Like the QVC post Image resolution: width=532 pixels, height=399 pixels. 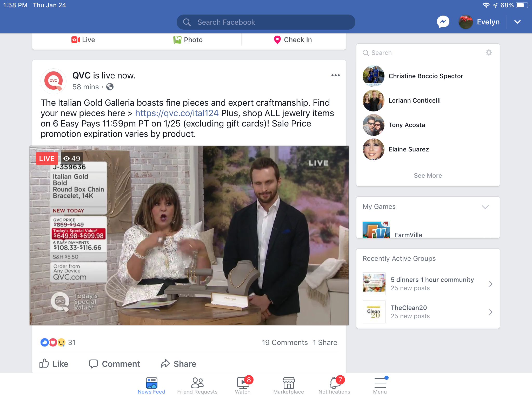tap(54, 364)
